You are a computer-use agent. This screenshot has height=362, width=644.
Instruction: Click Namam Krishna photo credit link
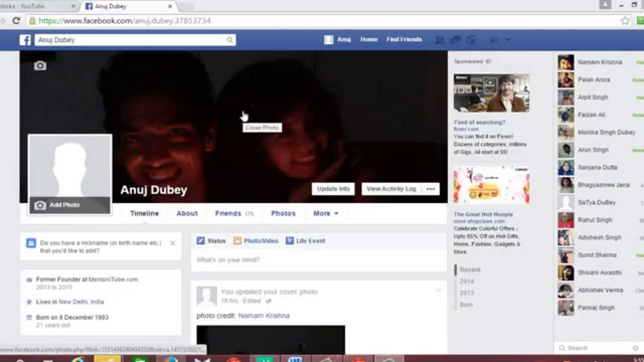point(264,316)
